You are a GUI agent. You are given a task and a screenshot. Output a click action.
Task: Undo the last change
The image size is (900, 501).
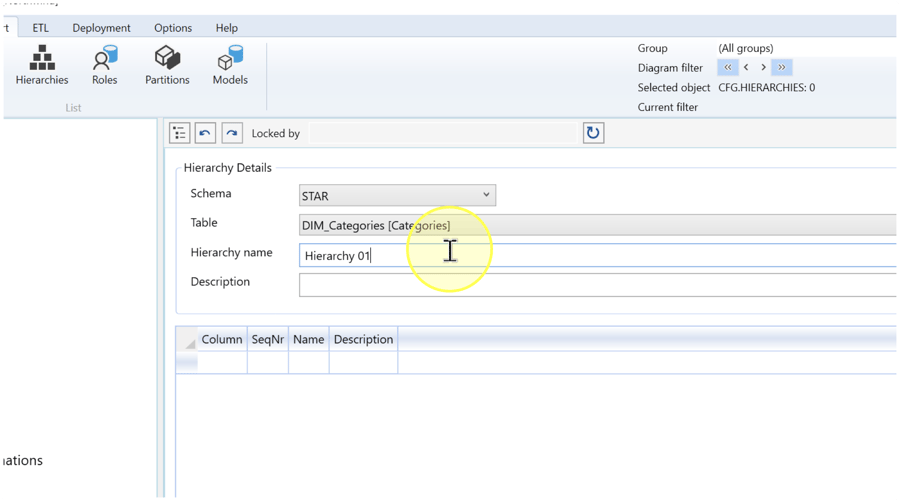click(x=205, y=133)
